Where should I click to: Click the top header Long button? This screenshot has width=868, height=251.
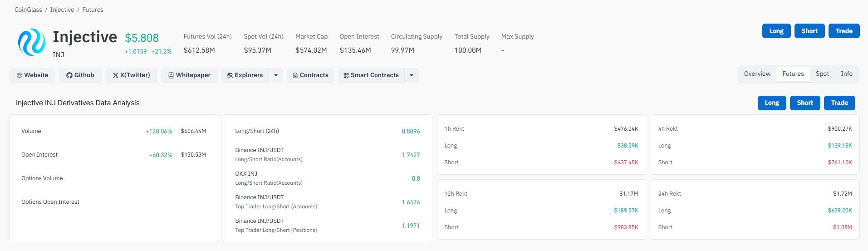tap(776, 31)
